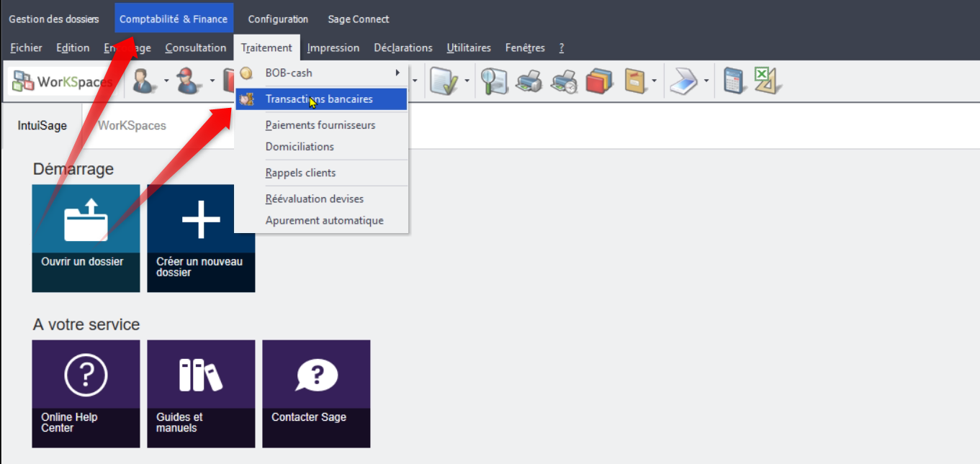Open the Impression menu

click(x=333, y=47)
